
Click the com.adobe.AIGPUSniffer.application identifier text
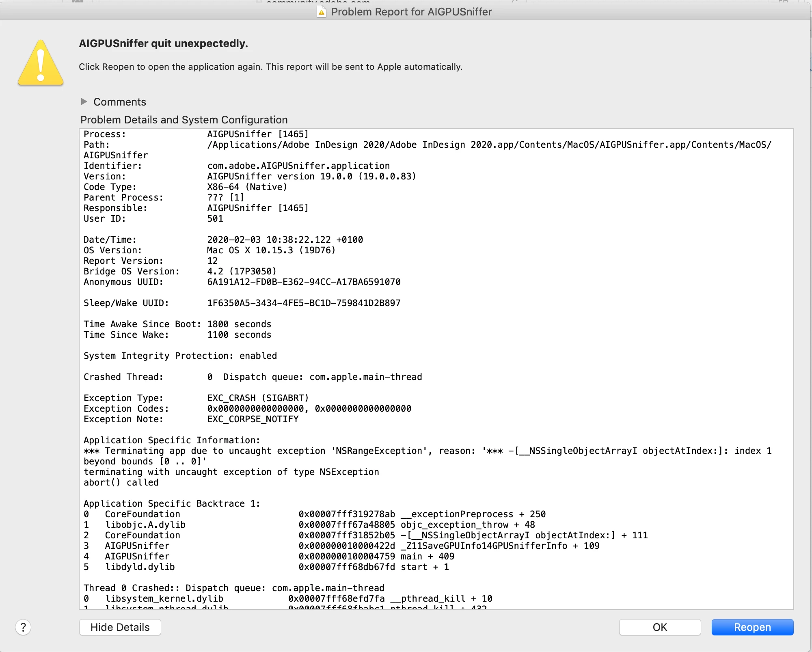pos(298,166)
